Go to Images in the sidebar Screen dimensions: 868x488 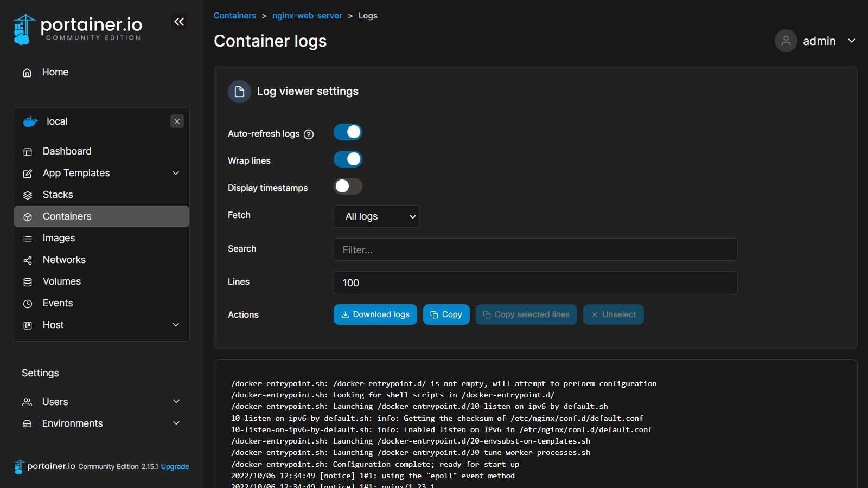pyautogui.click(x=59, y=238)
